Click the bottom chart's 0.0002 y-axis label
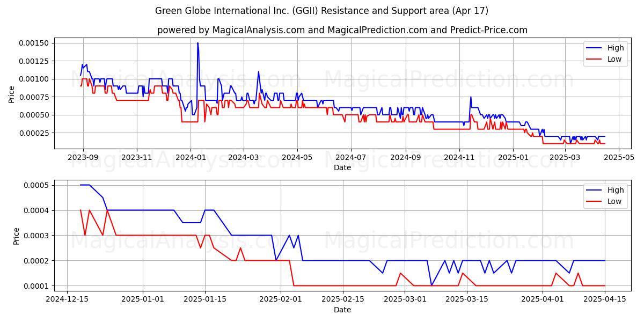This screenshot has height=322, width=644. pyautogui.click(x=37, y=261)
